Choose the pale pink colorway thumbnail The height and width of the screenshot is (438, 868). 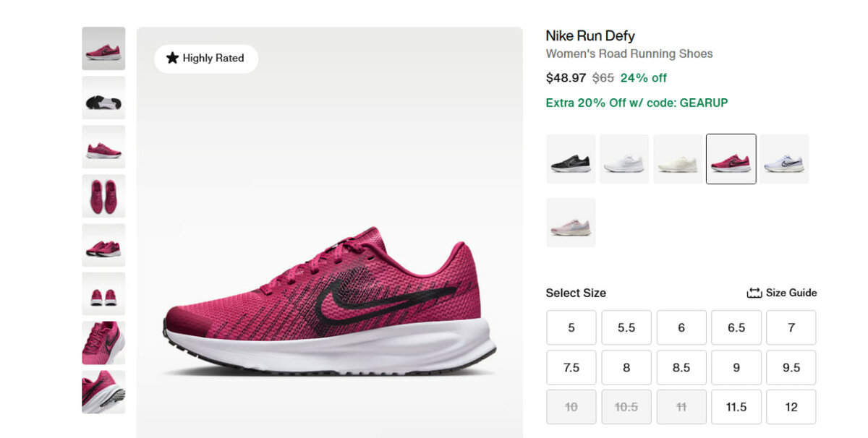click(571, 223)
